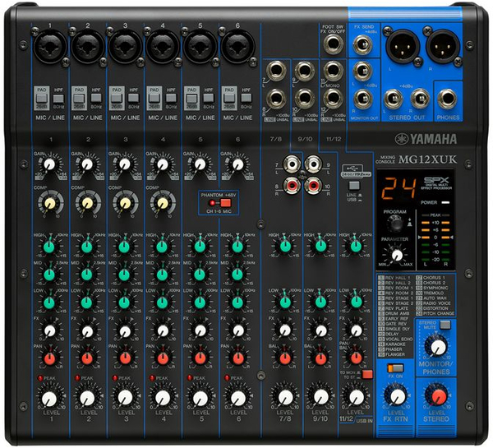Click the PARAMETER knob
Image resolution: width=493 pixels, height=448 pixels.
pyautogui.click(x=397, y=255)
